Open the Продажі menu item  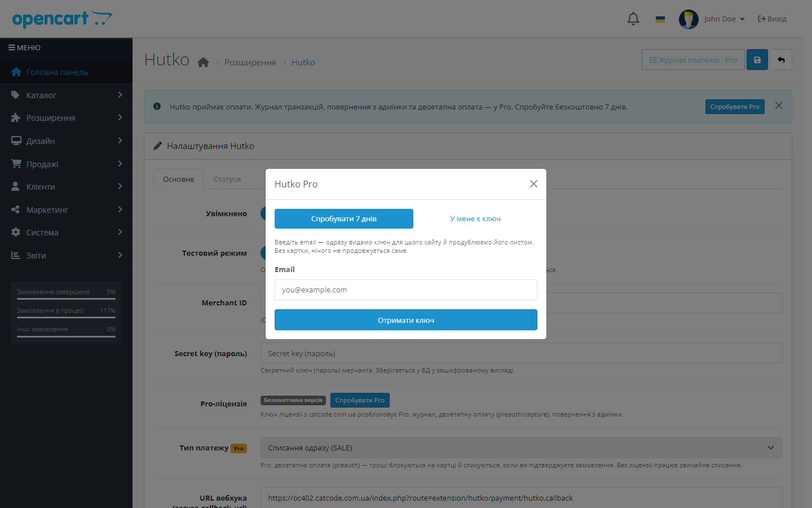click(x=66, y=164)
